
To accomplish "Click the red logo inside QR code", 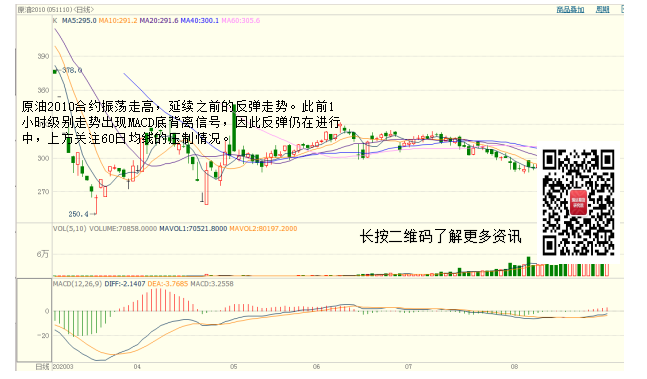I will point(578,202).
